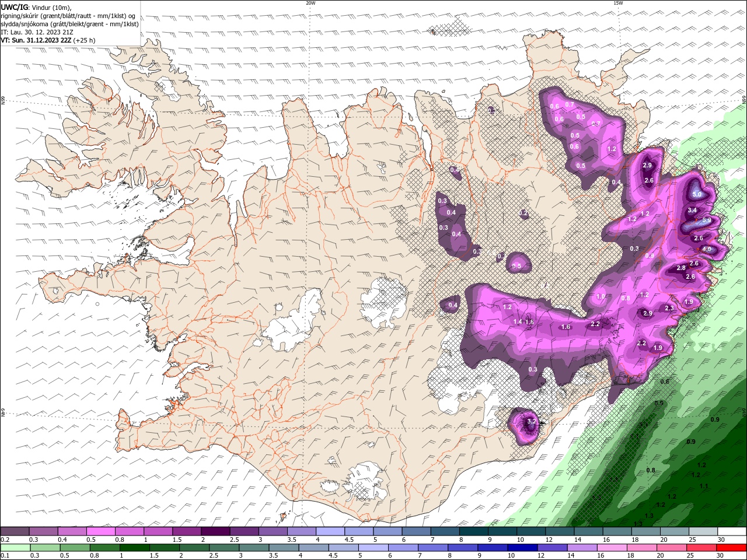
Task: Select top-row teal swatch between 8 and 9
Action: coord(474,531)
